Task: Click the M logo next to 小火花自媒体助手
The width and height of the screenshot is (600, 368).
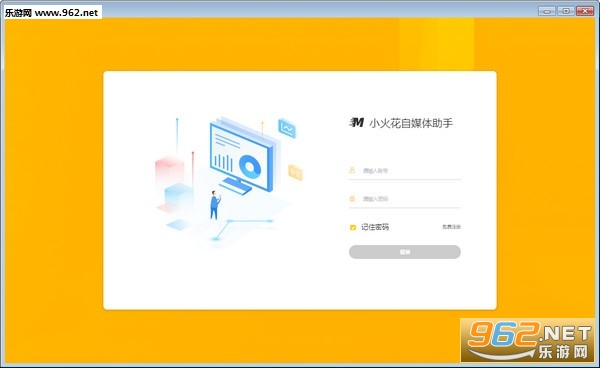Action: click(x=356, y=122)
